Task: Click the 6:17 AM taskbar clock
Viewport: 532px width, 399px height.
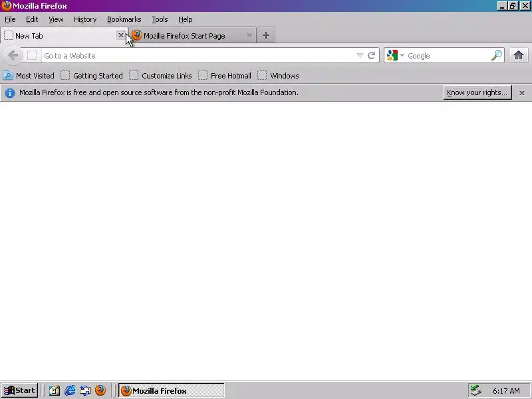Action: (506, 391)
